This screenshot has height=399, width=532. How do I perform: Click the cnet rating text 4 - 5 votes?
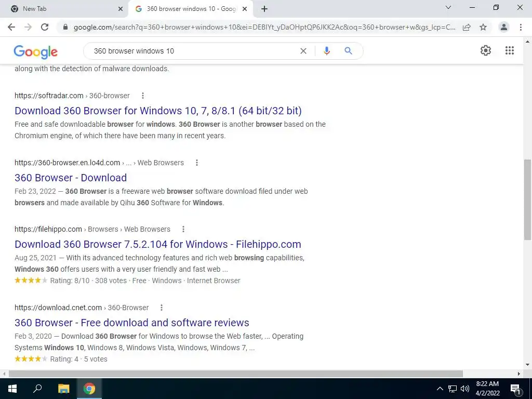click(x=79, y=360)
